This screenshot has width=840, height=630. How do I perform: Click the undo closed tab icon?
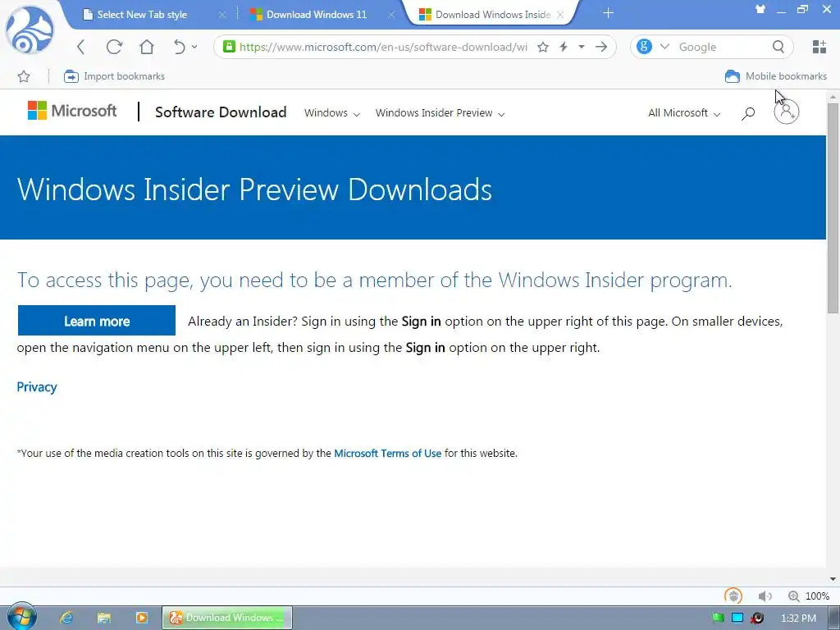(x=179, y=47)
